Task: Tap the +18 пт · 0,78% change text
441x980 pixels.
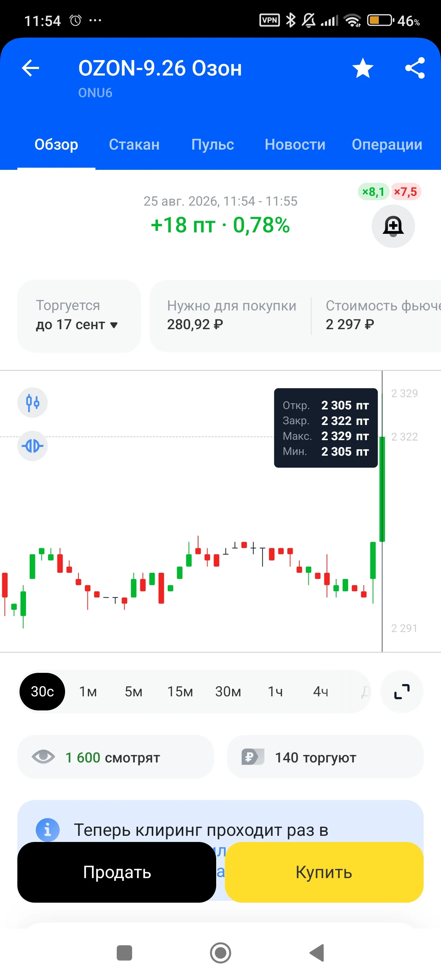Action: click(220, 225)
